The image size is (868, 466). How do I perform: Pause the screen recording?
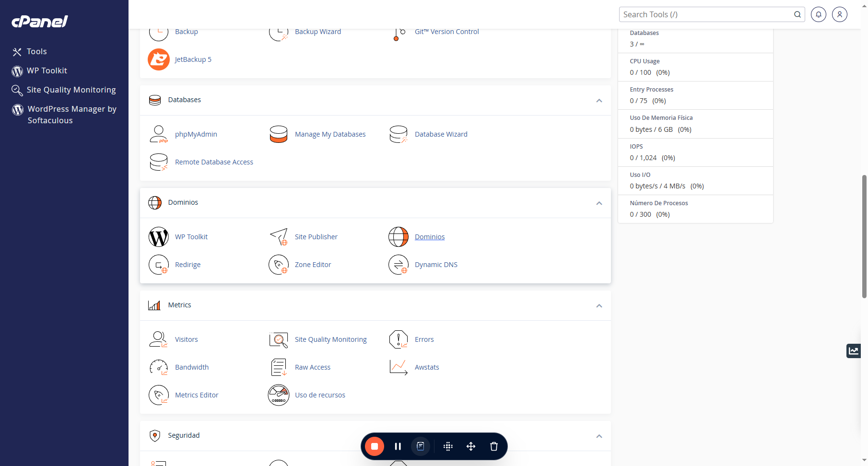pos(398,446)
